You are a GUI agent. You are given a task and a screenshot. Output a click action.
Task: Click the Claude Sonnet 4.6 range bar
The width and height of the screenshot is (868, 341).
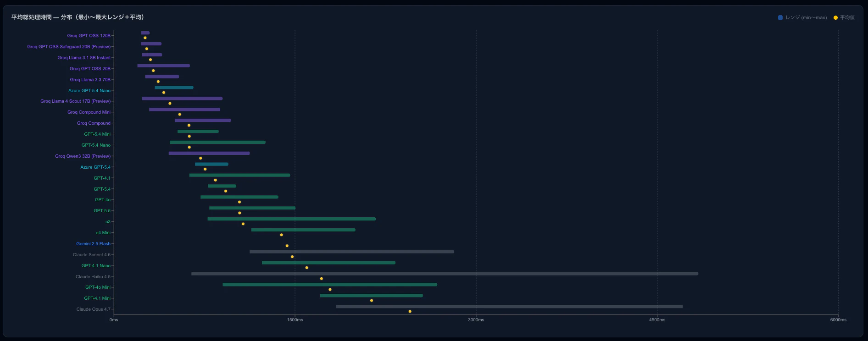click(x=352, y=252)
